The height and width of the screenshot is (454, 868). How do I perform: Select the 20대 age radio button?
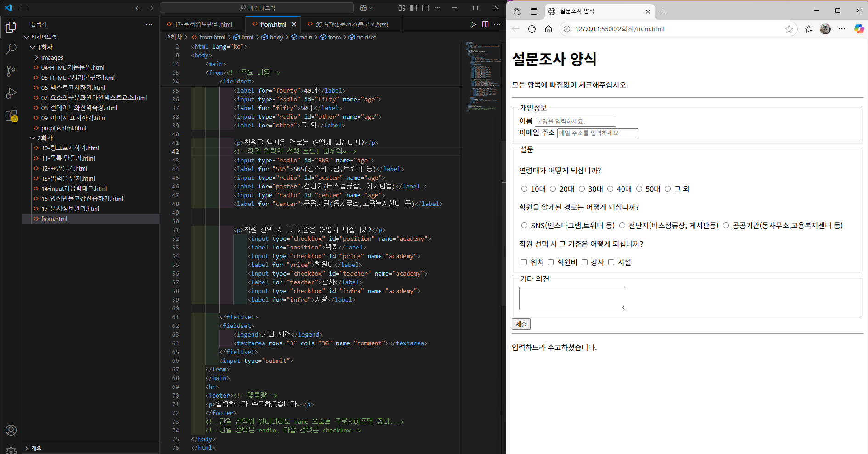coord(553,188)
